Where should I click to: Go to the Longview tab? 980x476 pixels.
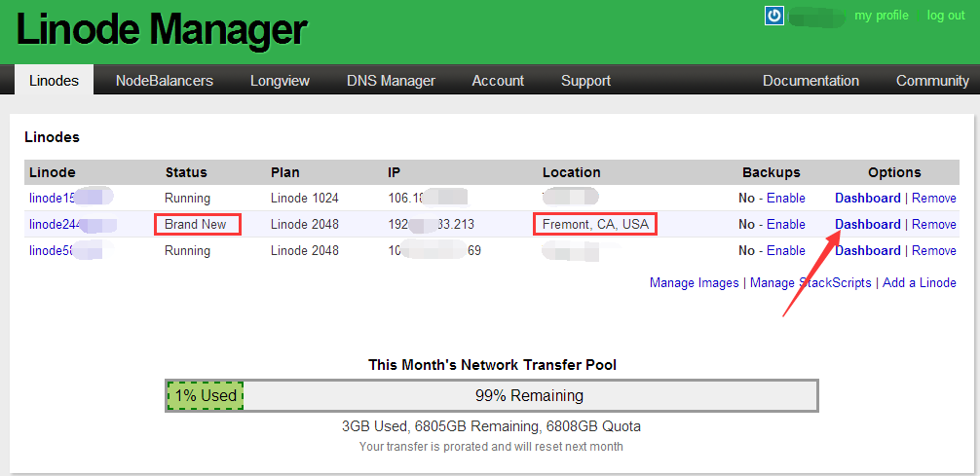[x=280, y=81]
